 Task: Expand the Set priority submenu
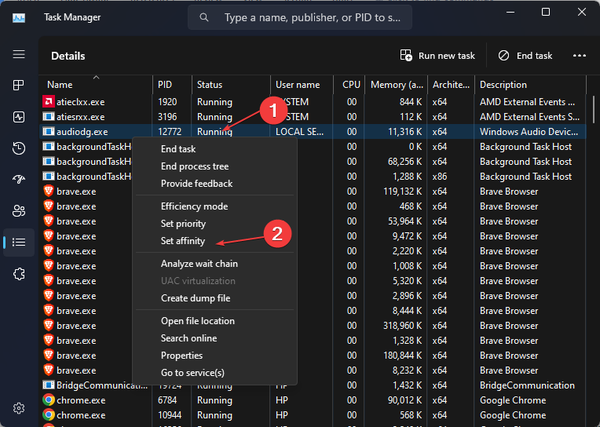[x=185, y=223]
